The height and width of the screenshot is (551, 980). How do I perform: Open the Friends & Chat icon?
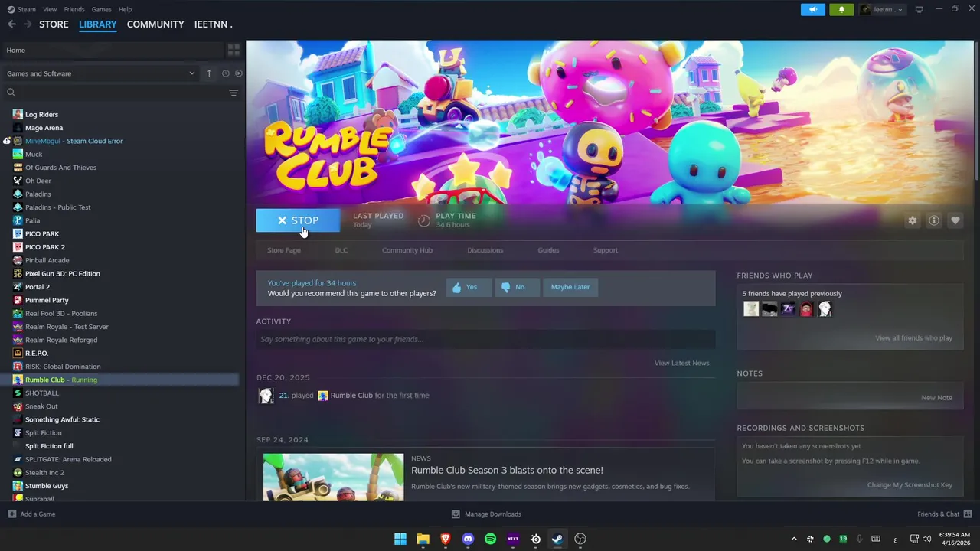click(x=968, y=514)
